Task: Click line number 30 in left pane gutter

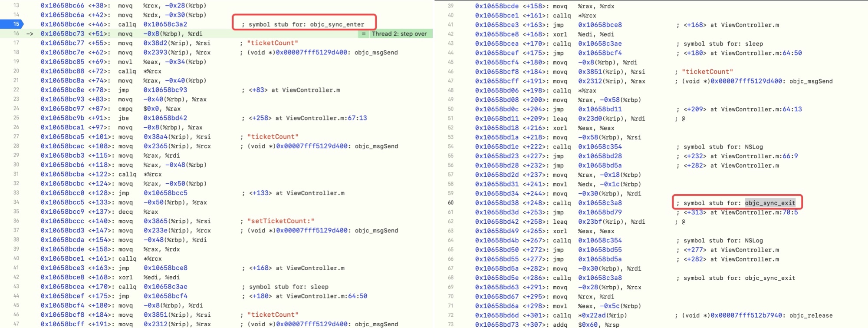Action: pyautogui.click(x=16, y=165)
